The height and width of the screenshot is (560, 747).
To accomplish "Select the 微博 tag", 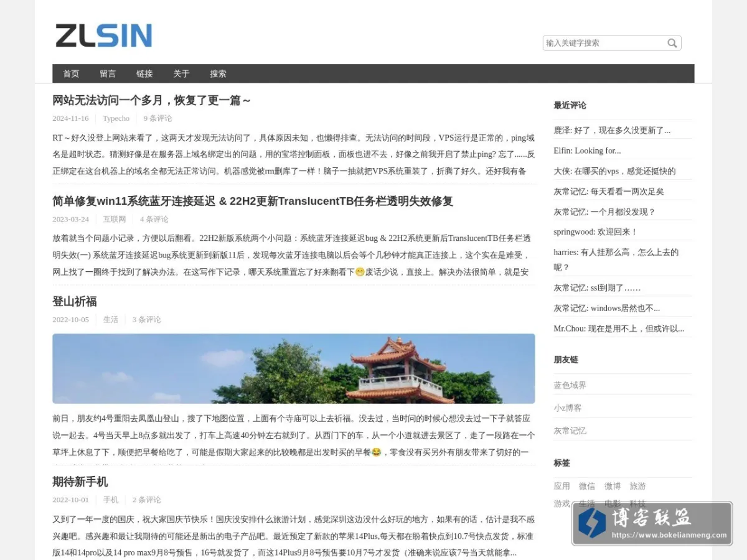I will [613, 486].
